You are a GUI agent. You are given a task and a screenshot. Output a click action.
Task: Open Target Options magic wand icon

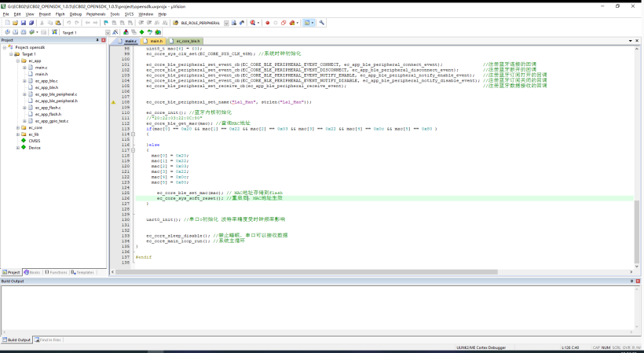tap(115, 32)
